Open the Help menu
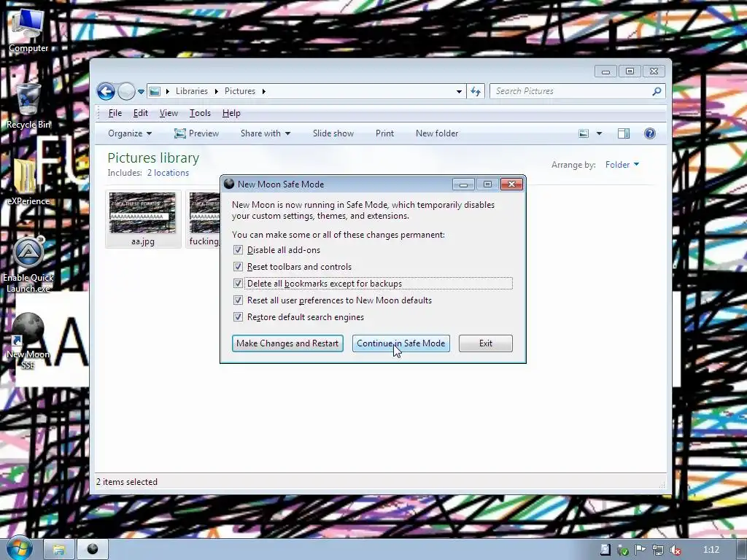The width and height of the screenshot is (747, 560). [231, 113]
